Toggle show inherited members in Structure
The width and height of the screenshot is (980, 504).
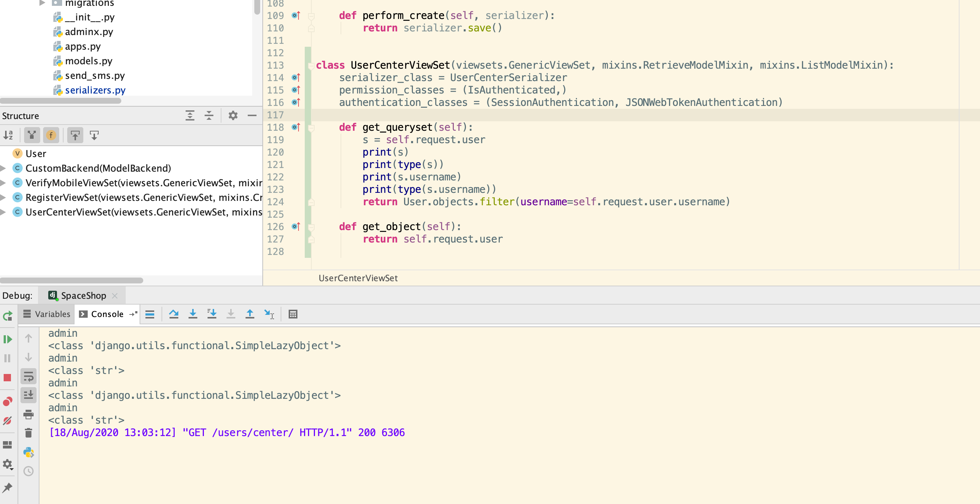click(32, 135)
